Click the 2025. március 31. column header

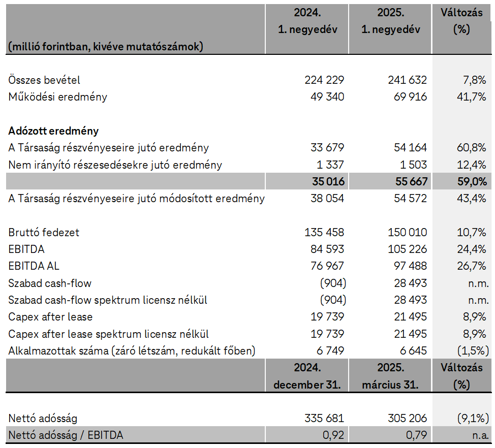[390, 375]
